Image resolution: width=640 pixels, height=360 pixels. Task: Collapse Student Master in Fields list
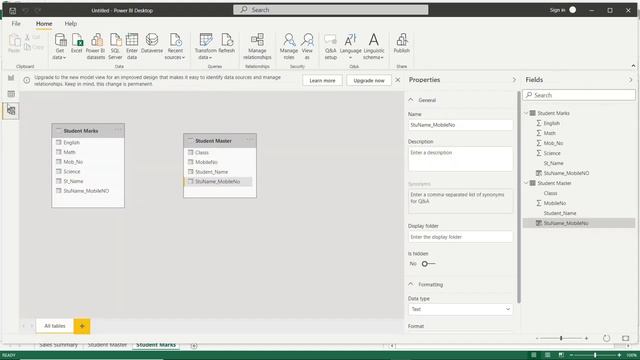526,183
